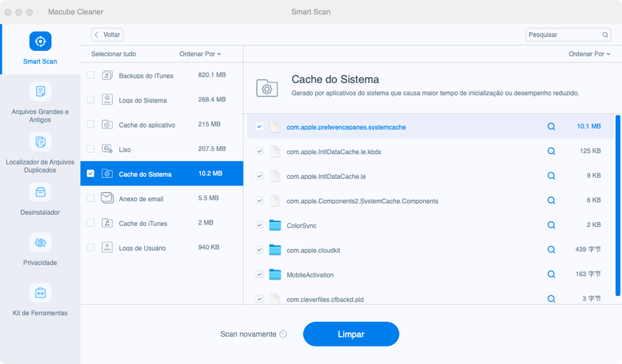Select the Lixo category row

coord(162,149)
